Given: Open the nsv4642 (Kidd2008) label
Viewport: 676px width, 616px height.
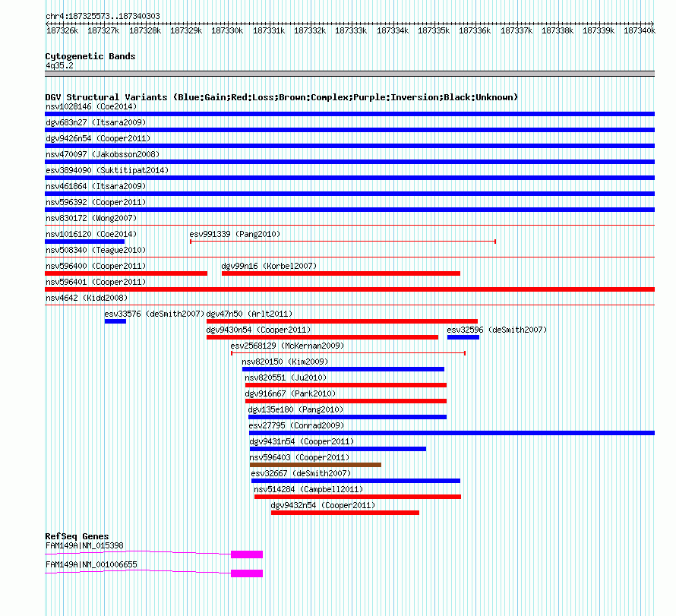Looking at the screenshot, I should click(87, 298).
